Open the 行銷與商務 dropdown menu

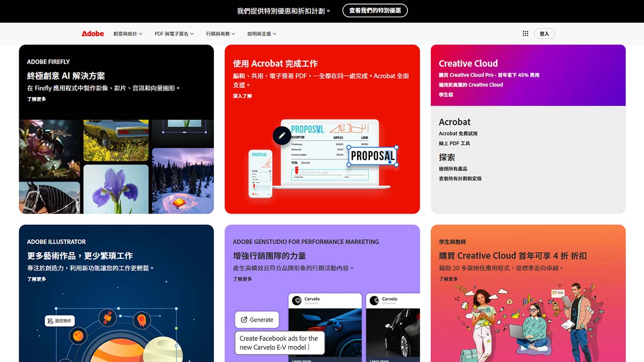pyautogui.click(x=221, y=34)
